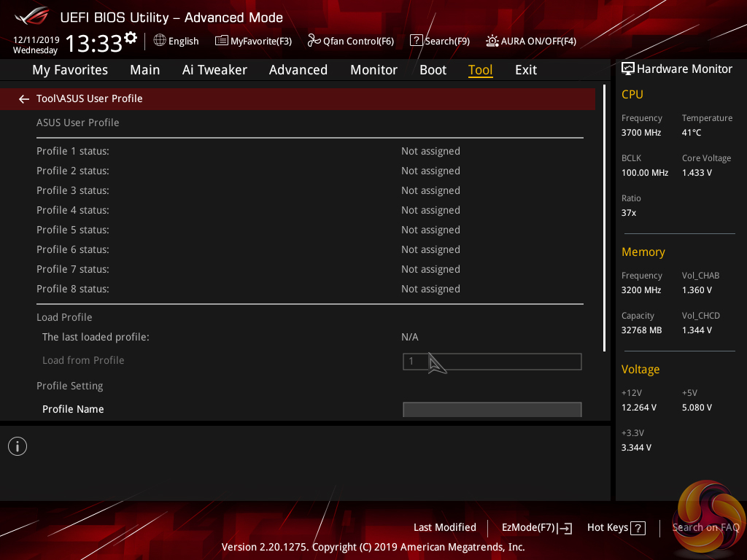
Task: Click the 'Load from Profile' label
Action: pos(83,360)
